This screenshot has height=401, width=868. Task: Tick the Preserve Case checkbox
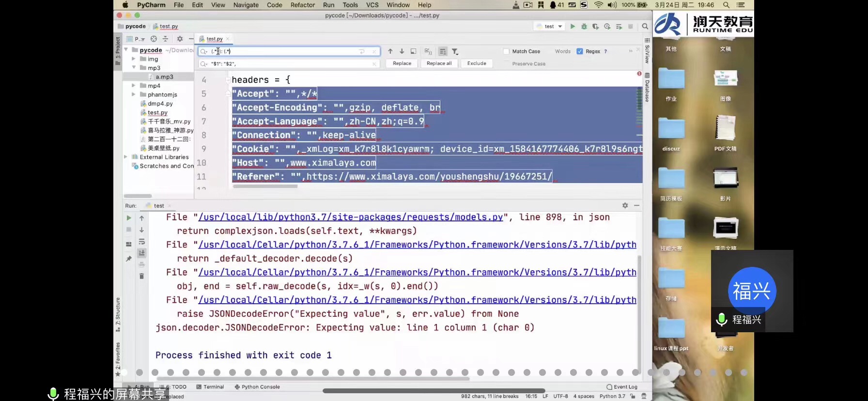click(x=506, y=64)
